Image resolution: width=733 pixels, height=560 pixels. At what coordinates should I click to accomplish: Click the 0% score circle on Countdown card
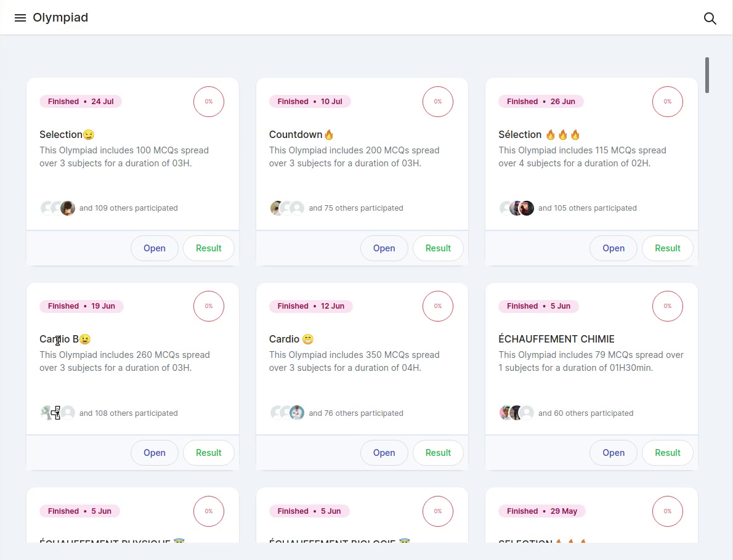(438, 102)
